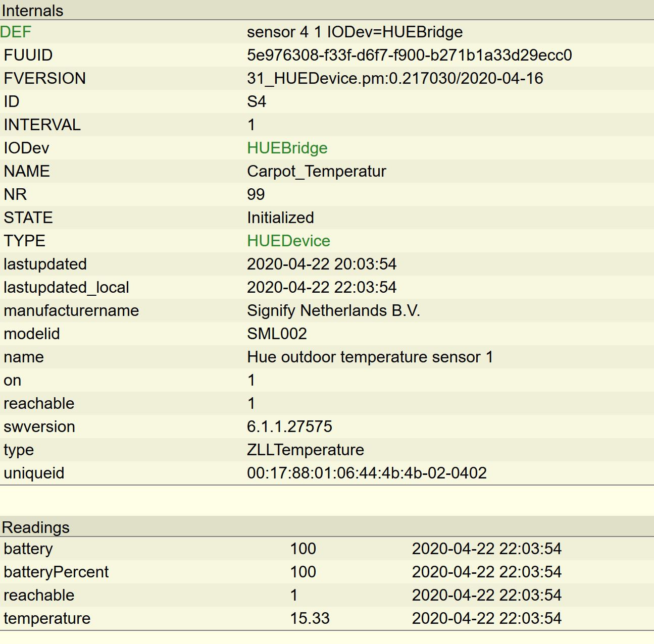The image size is (654, 644).
Task: Click the manufacturername value Signify Netherlands
Action: tap(333, 311)
